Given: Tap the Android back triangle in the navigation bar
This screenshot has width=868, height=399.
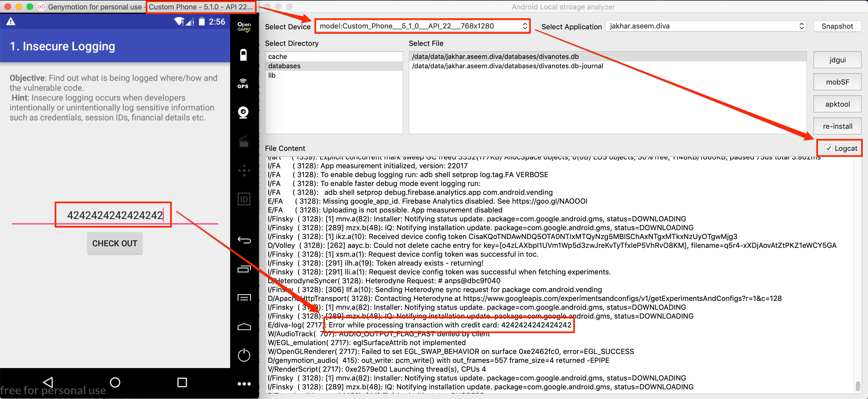Looking at the screenshot, I should point(48,382).
